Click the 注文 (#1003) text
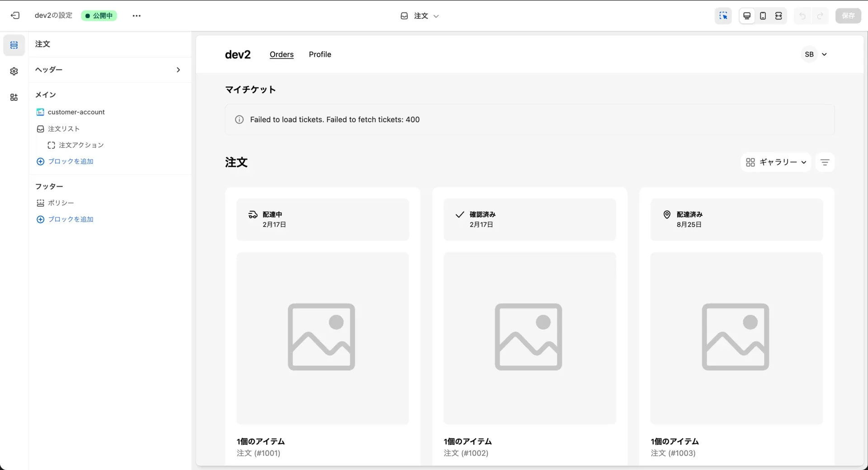This screenshot has width=868, height=470. pyautogui.click(x=673, y=453)
